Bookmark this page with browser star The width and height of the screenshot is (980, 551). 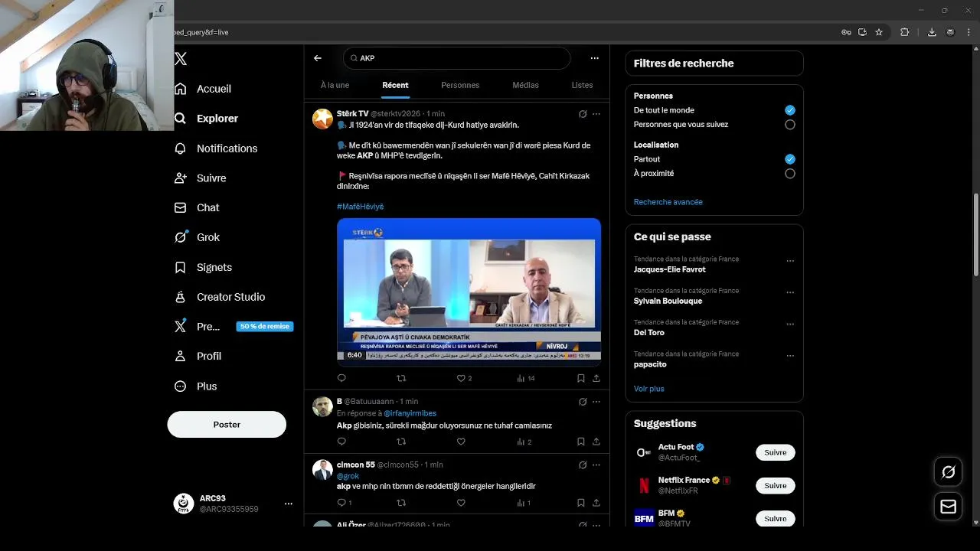tap(879, 32)
